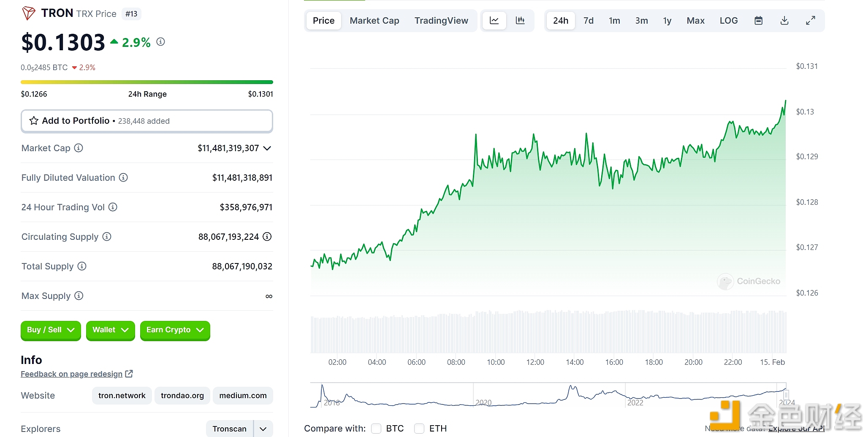Open Fully Diluted Valuation info icon
The width and height of the screenshot is (868, 437).
tap(123, 177)
